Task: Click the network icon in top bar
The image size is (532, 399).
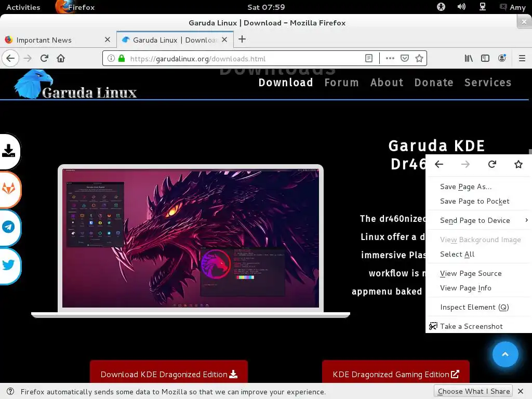Action: point(482,7)
